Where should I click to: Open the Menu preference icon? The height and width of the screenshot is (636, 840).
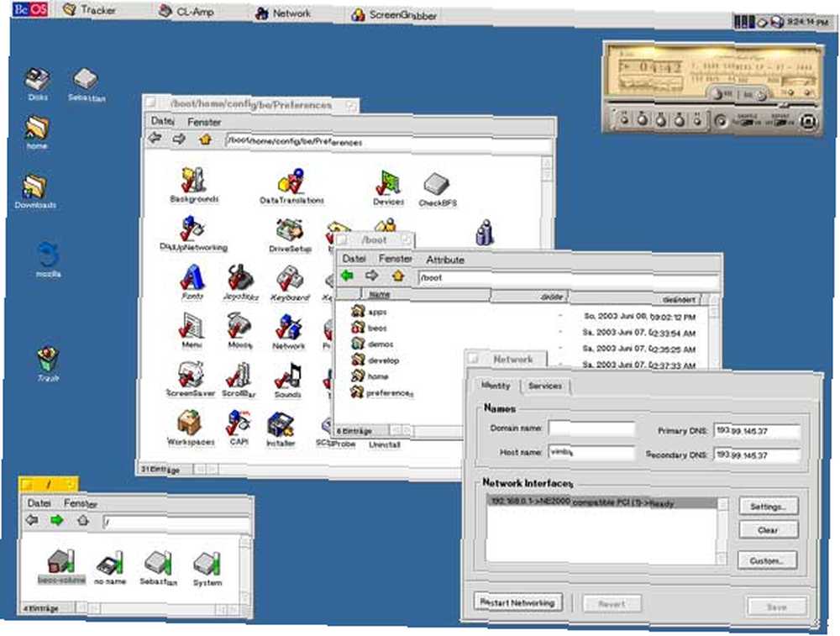coord(192,330)
